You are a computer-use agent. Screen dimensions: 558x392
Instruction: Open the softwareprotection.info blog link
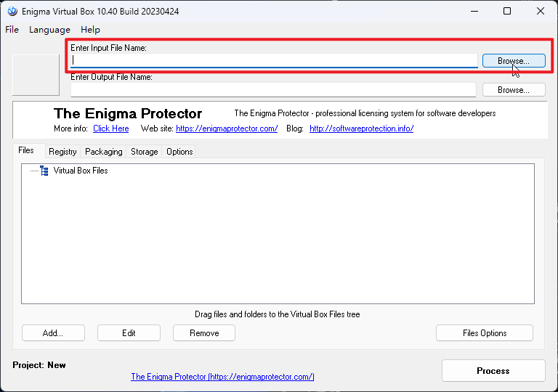(361, 128)
